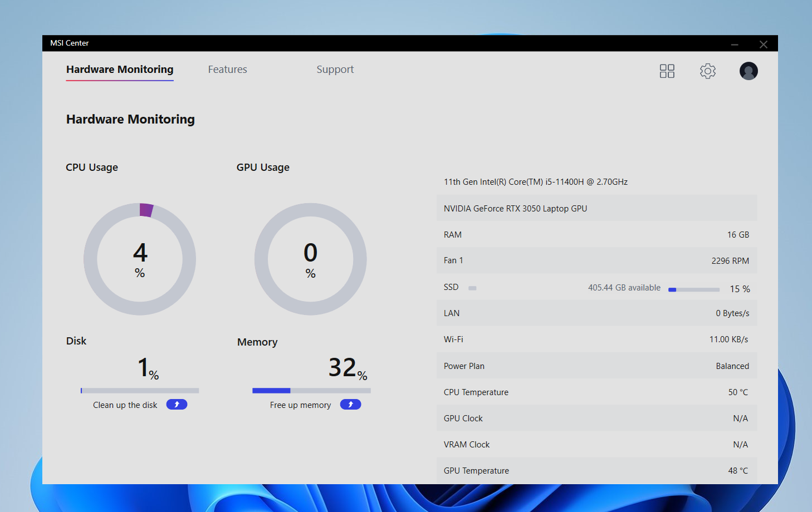
Task: Click the small SSD drive icon
Action: click(472, 288)
